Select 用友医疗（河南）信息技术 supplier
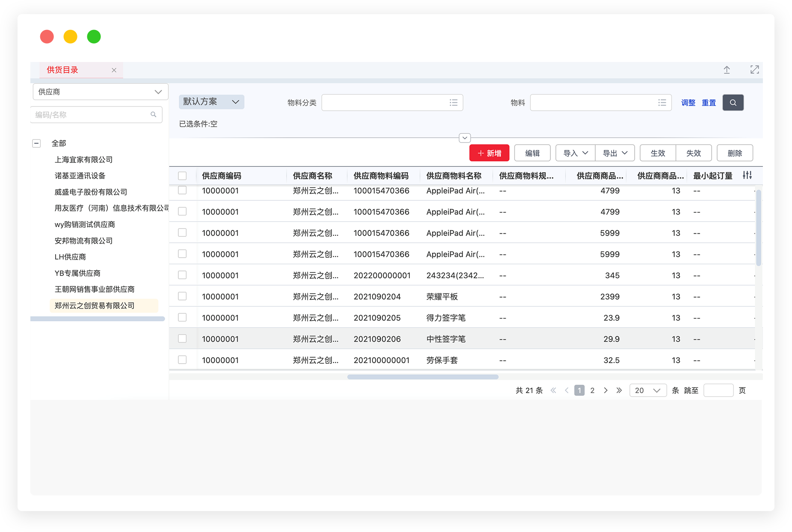This screenshot has width=792, height=532. click(112, 208)
